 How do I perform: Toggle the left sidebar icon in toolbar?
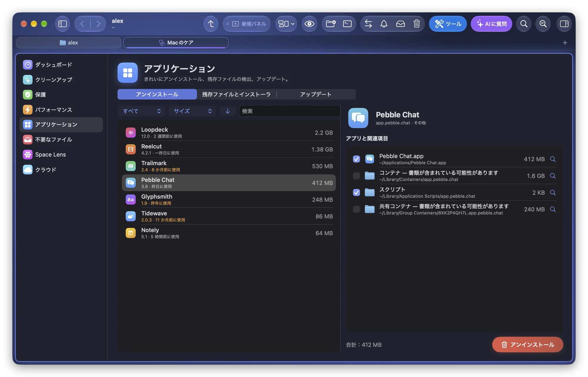pyautogui.click(x=62, y=24)
